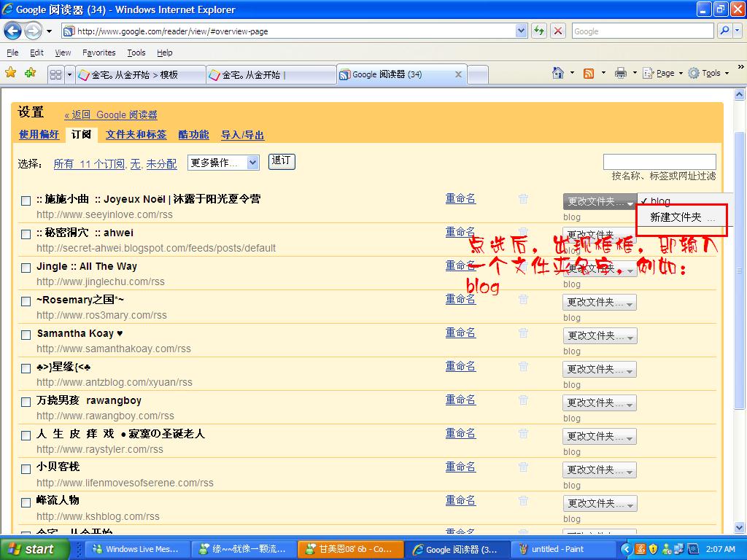This screenshot has width=747, height=560.
Task: Select the checkbox for Jingle :: All The Way
Action: tap(26, 268)
